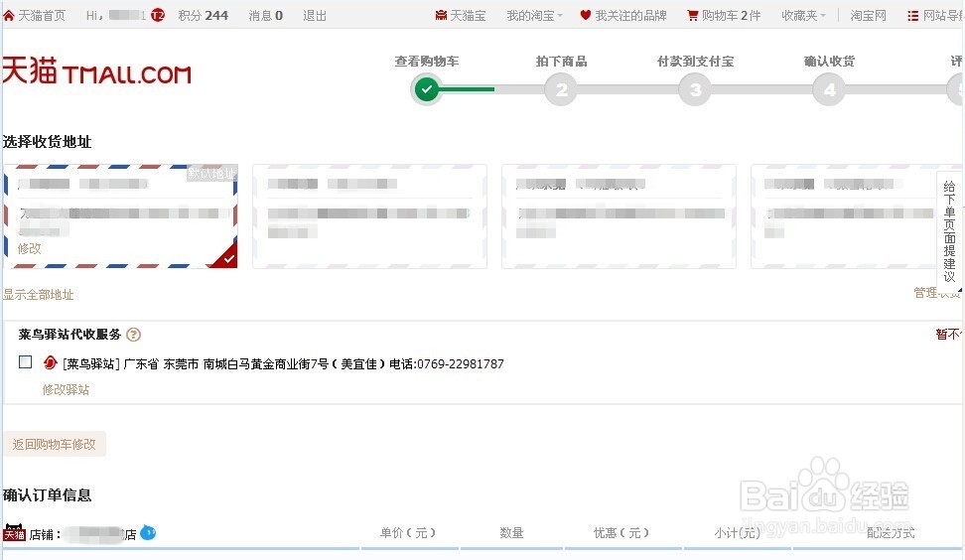
Task: Select the default address card 默认地址
Action: click(121, 216)
